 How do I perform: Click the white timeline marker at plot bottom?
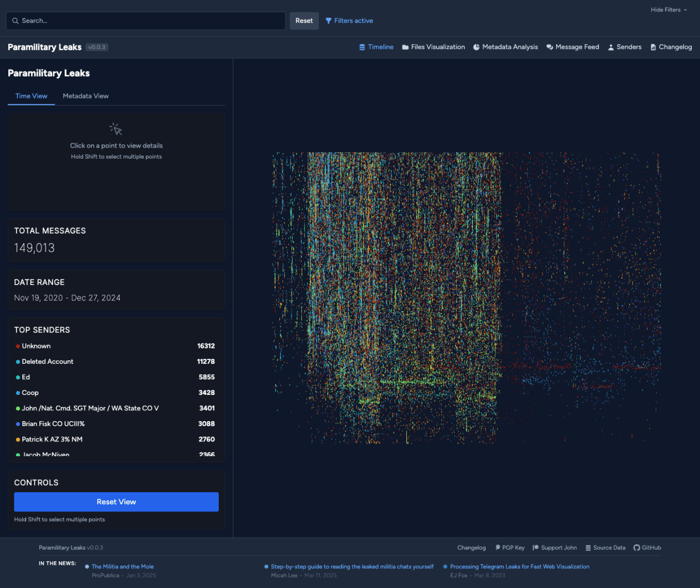pos(406,437)
